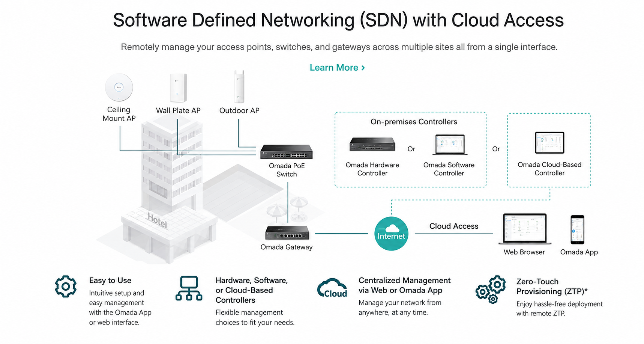This screenshot has height=344, width=644.
Task: Click the 'Flexible management choices' description
Action: tap(255, 317)
